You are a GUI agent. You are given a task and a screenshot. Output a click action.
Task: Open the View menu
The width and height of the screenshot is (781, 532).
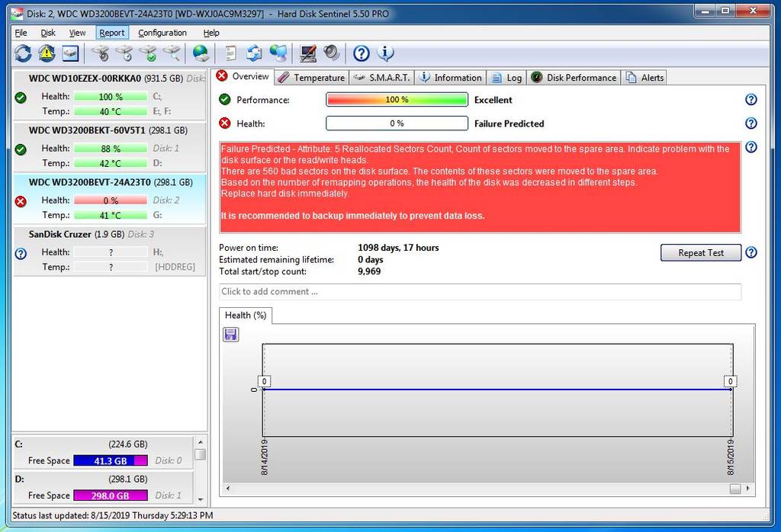77,33
